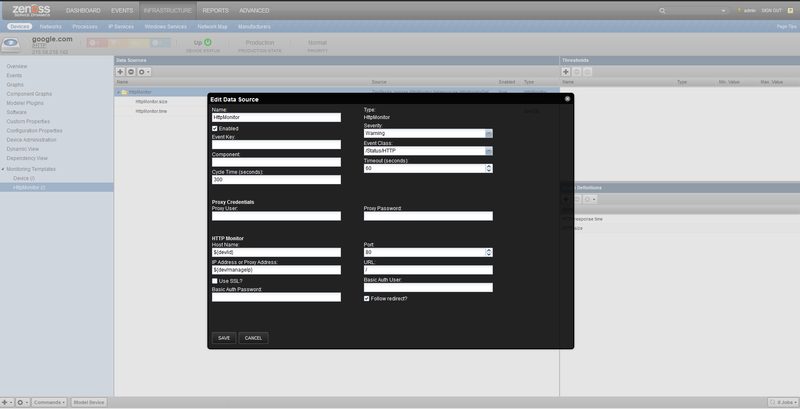
Task: Open the footer add device menu
Action: click(7, 402)
